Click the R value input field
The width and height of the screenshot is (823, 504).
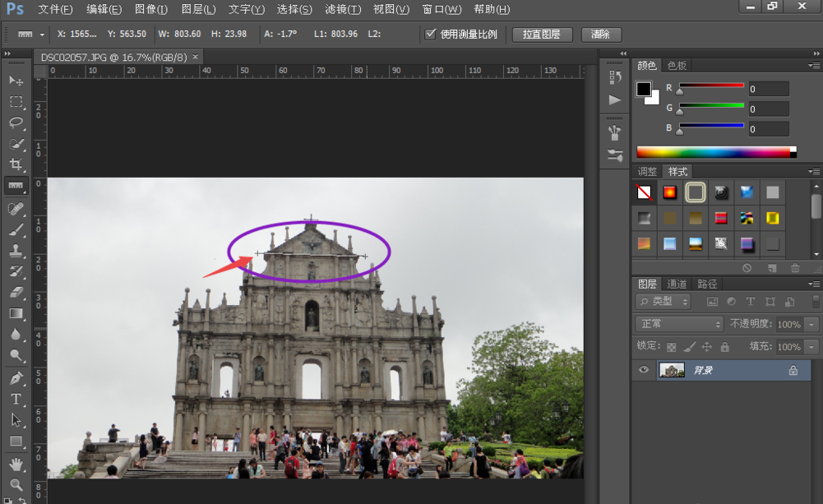(x=768, y=89)
